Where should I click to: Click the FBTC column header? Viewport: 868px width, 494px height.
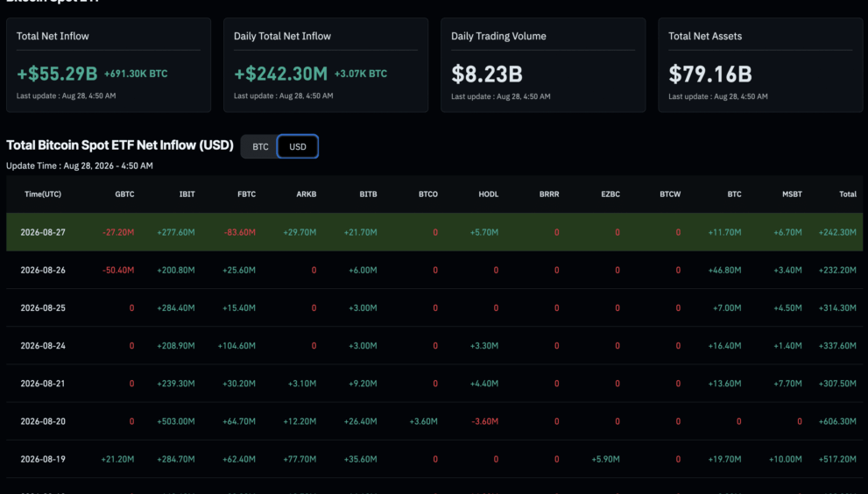tap(246, 194)
